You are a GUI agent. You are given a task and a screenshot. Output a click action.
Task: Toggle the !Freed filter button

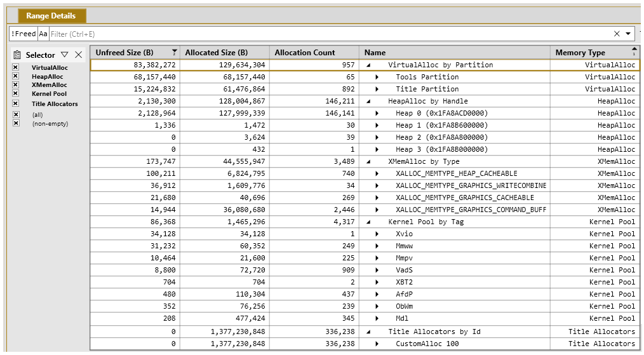pos(23,34)
